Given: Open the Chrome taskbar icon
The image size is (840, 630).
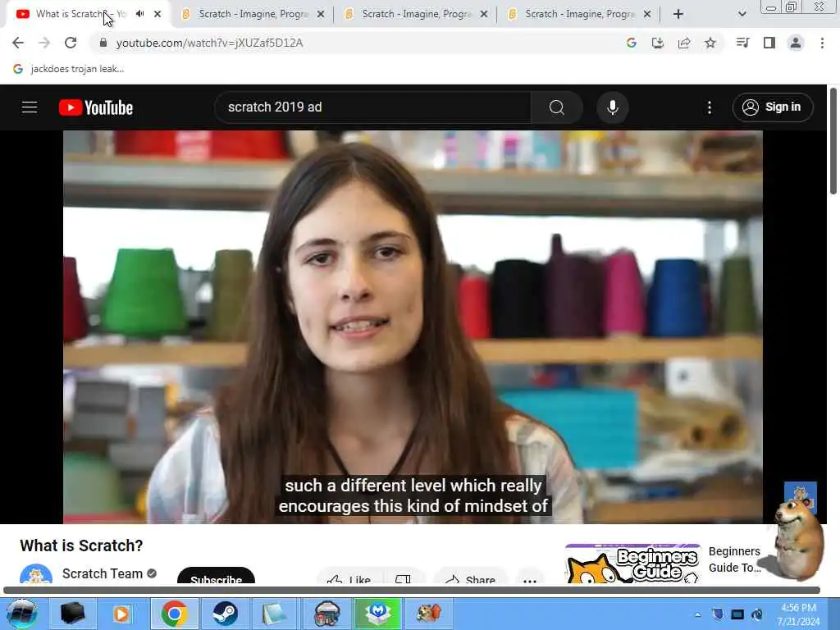Looking at the screenshot, I should coord(174,614).
